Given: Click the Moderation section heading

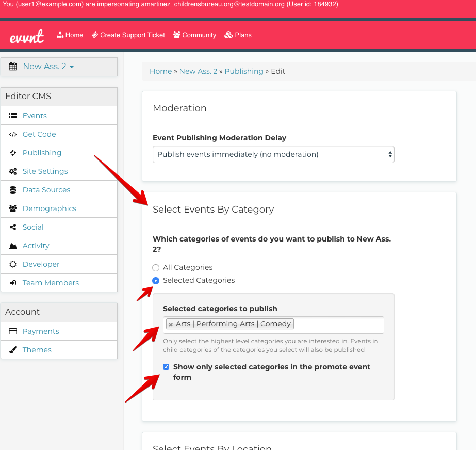Looking at the screenshot, I should 179,108.
